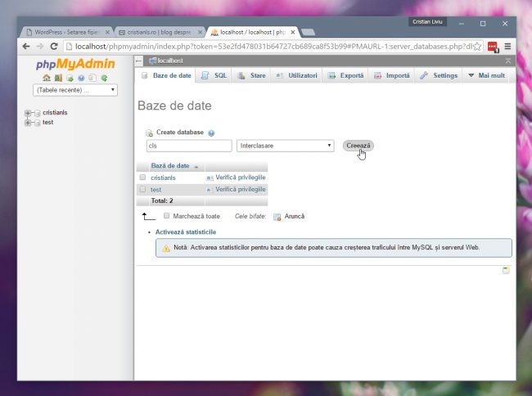The image size is (532, 396).
Task: Open the Chrome hamburger menu
Action: 507,47
